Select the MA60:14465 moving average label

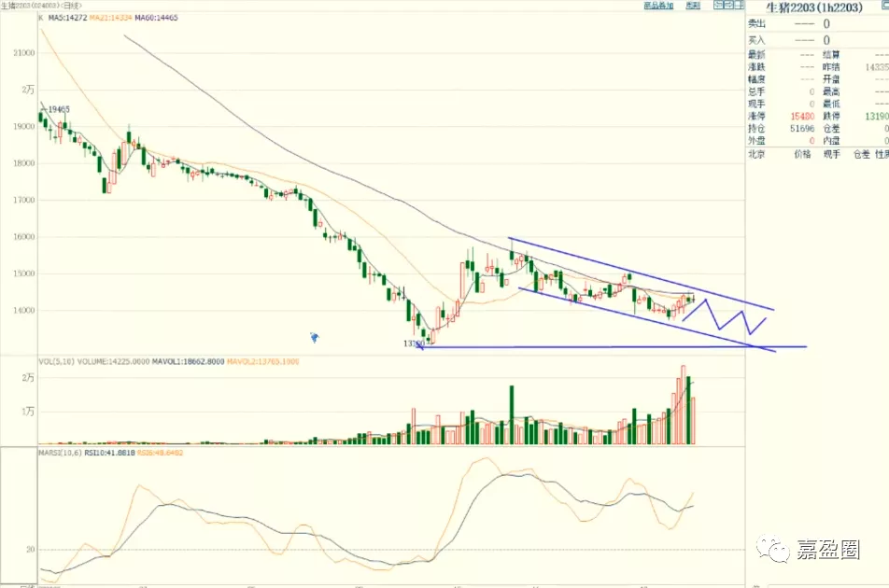pyautogui.click(x=157, y=18)
